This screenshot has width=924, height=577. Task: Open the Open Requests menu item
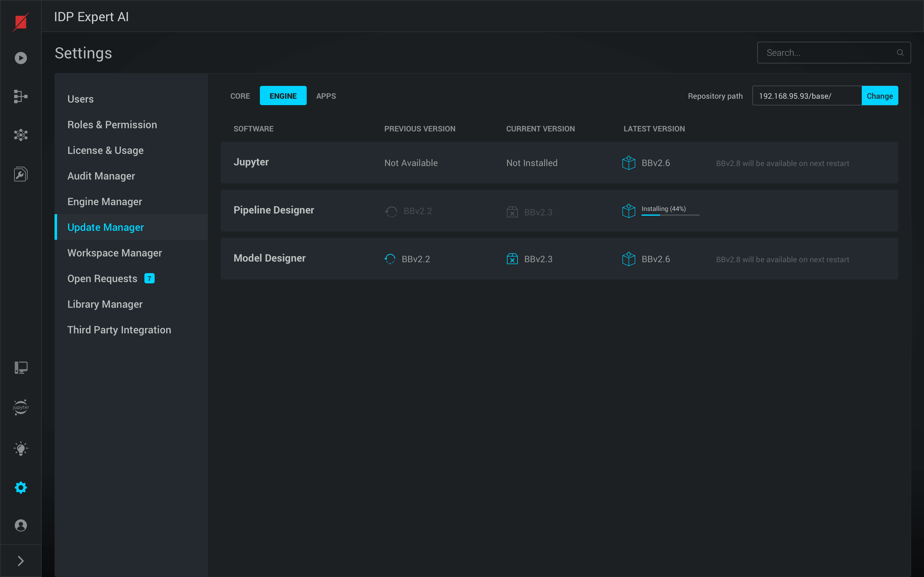tap(102, 279)
